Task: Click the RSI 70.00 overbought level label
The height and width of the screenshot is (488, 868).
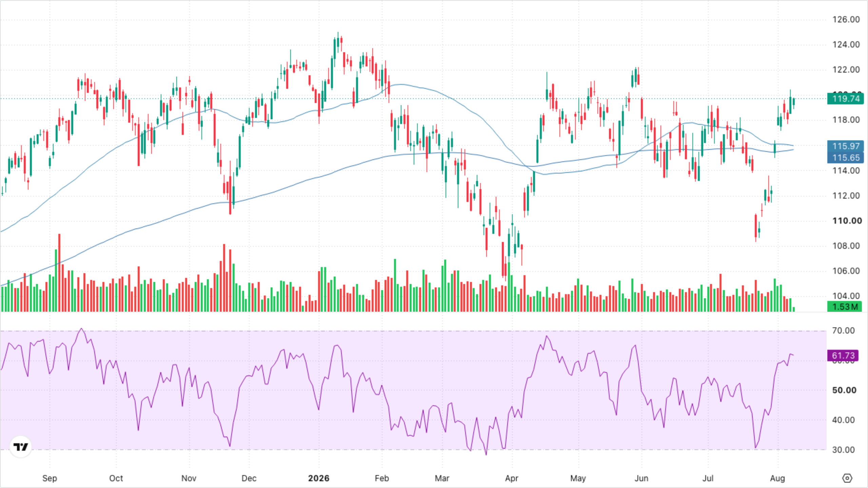Action: [843, 330]
